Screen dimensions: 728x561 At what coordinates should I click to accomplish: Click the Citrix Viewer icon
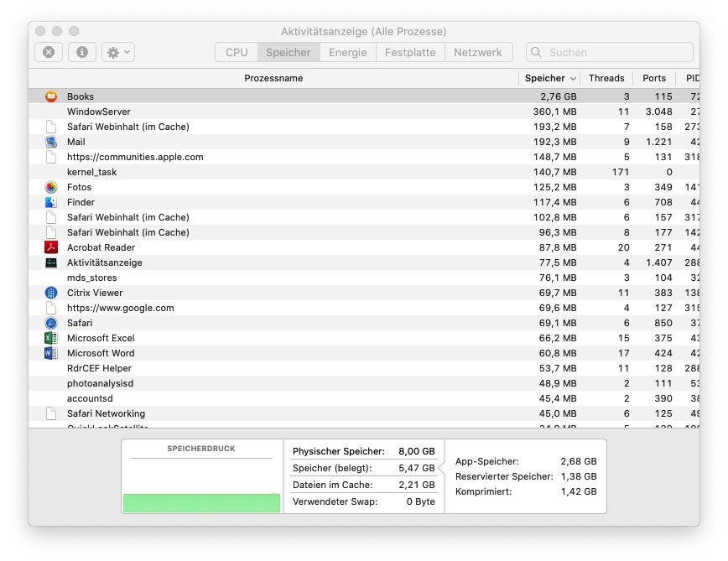[x=51, y=293]
